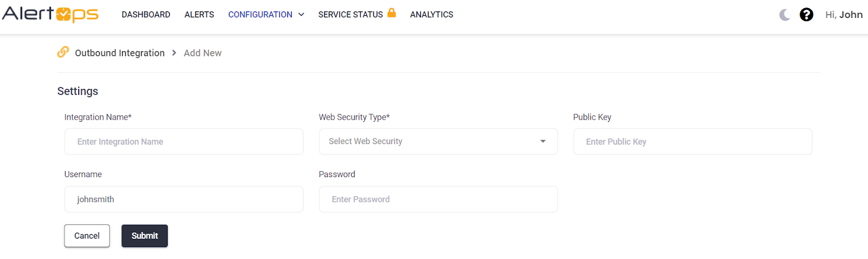Click the Outbound Integration link icon

pyautogui.click(x=63, y=52)
